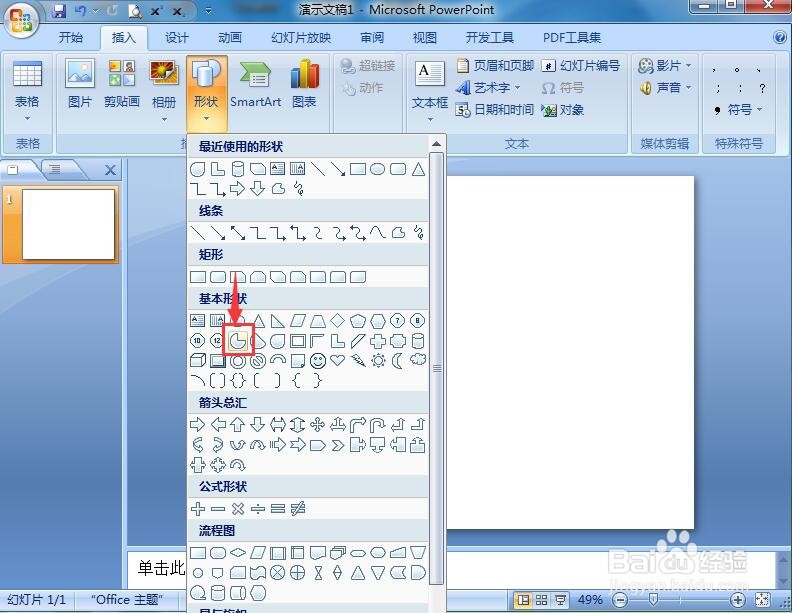Insert a picture with the 图片 button
Viewport: 792px width, 613px height.
[80, 84]
